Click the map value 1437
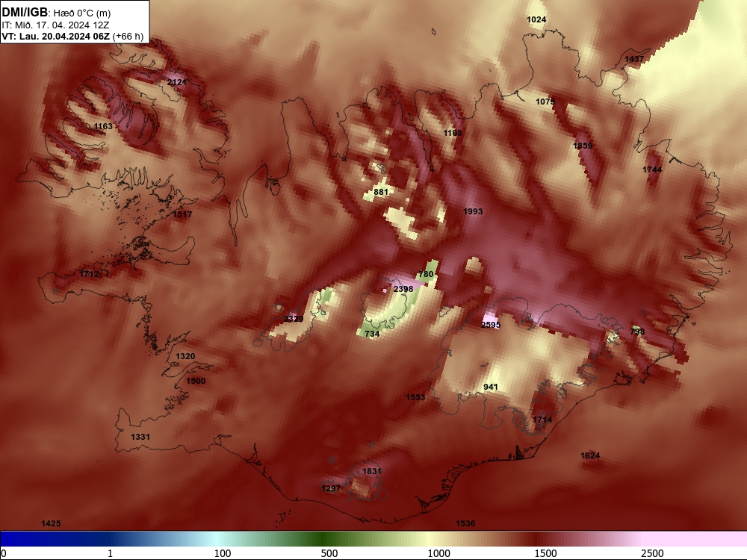 (634, 59)
